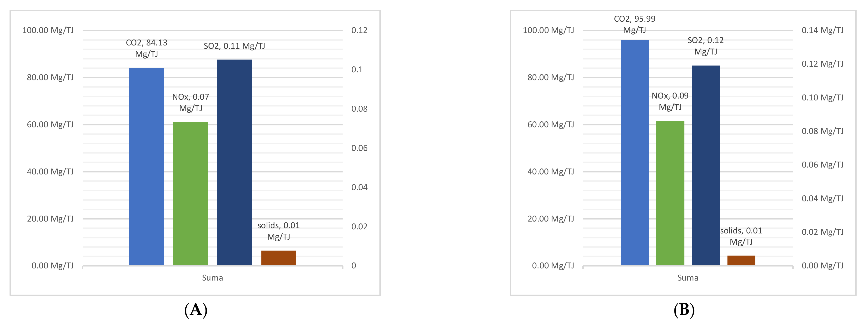Click the (A) caption below the left chart
Viewport: 868px width, 326px height.
196,310
